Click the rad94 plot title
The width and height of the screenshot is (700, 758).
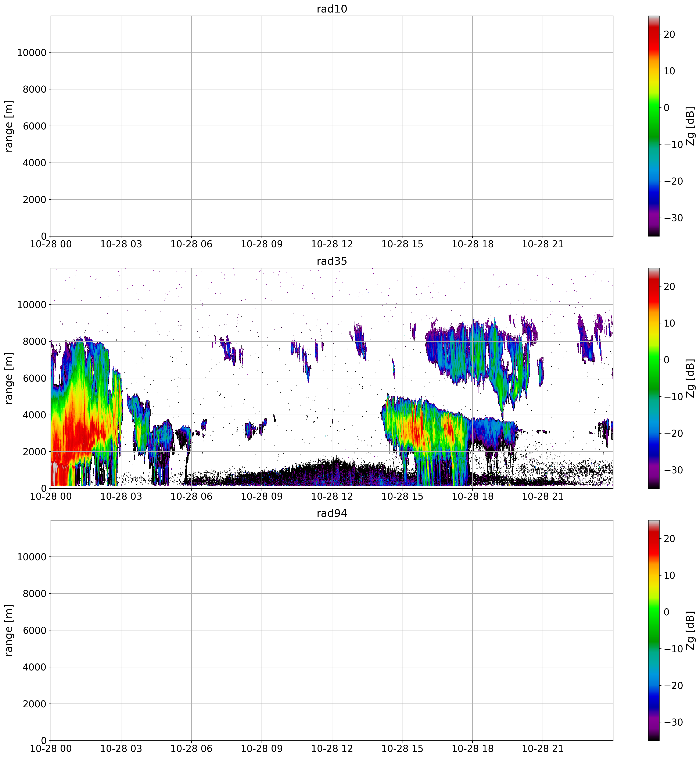[x=332, y=513]
